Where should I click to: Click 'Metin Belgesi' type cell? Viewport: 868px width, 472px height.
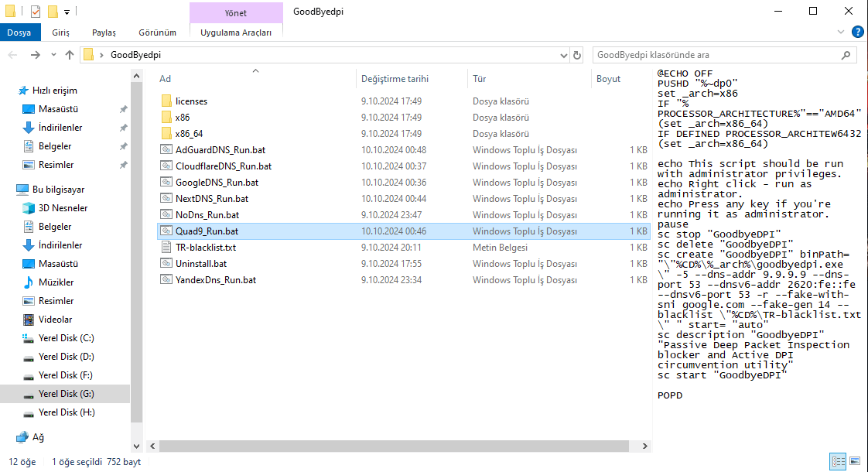click(x=500, y=247)
